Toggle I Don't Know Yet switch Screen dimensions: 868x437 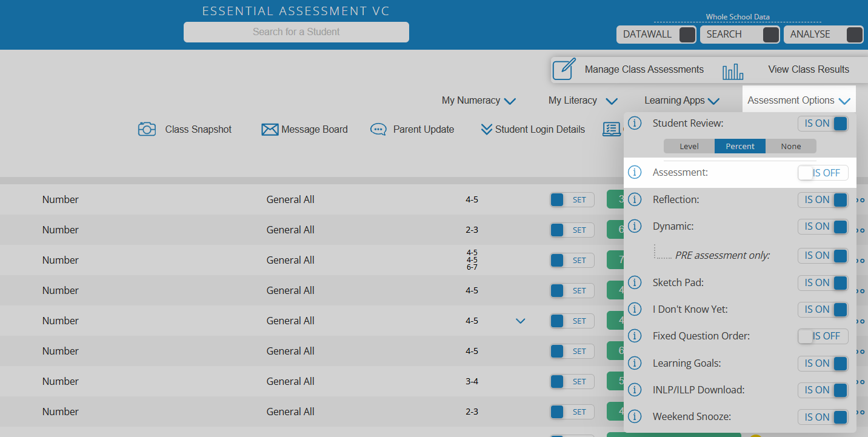[x=823, y=310]
